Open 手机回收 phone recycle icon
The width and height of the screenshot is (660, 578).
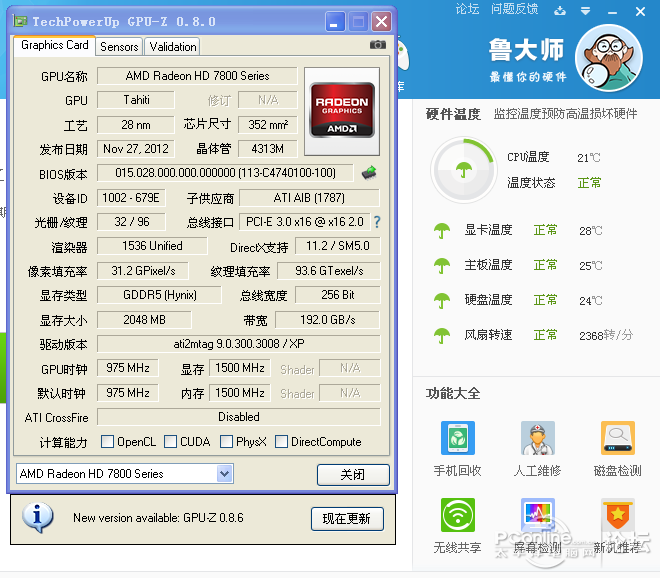(x=458, y=438)
